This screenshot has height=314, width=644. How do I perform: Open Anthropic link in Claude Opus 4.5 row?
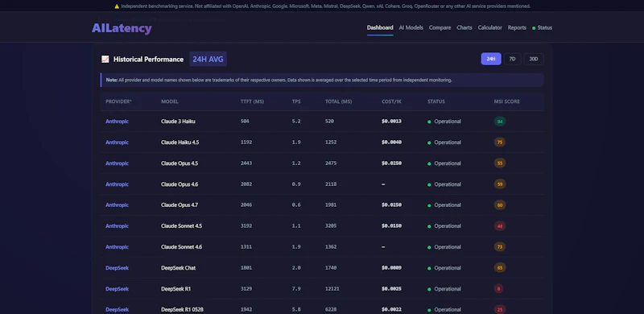(117, 163)
